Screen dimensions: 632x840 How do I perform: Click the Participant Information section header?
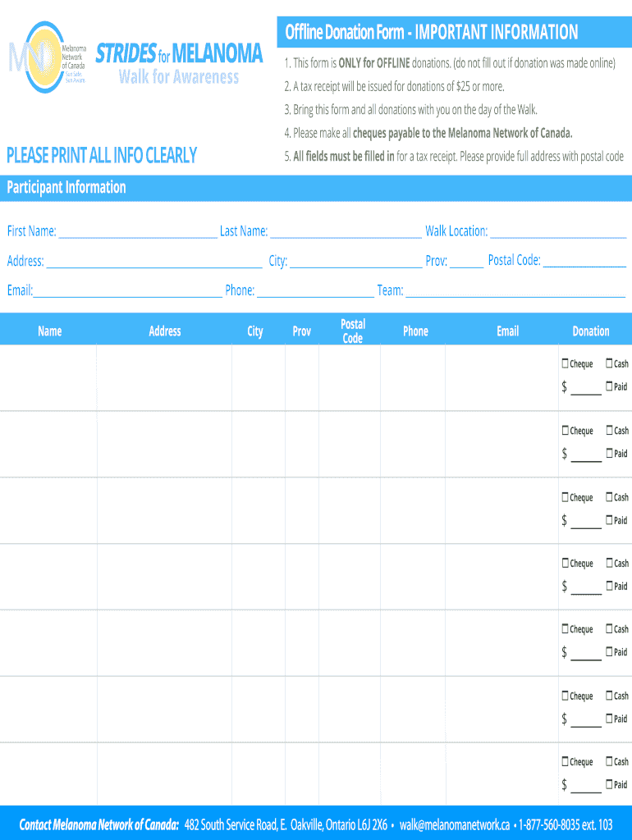[66, 187]
